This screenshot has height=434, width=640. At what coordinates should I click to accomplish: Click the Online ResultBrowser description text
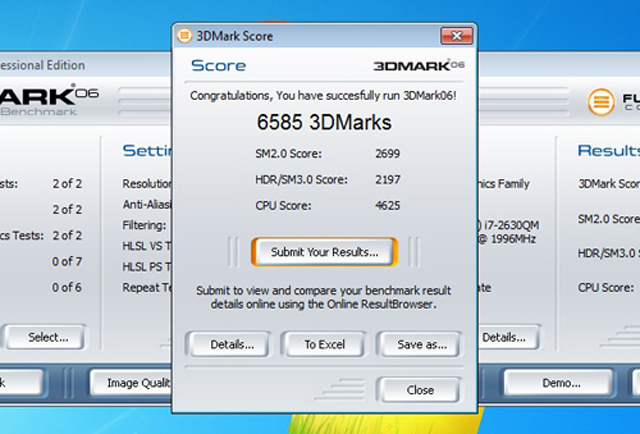(324, 297)
